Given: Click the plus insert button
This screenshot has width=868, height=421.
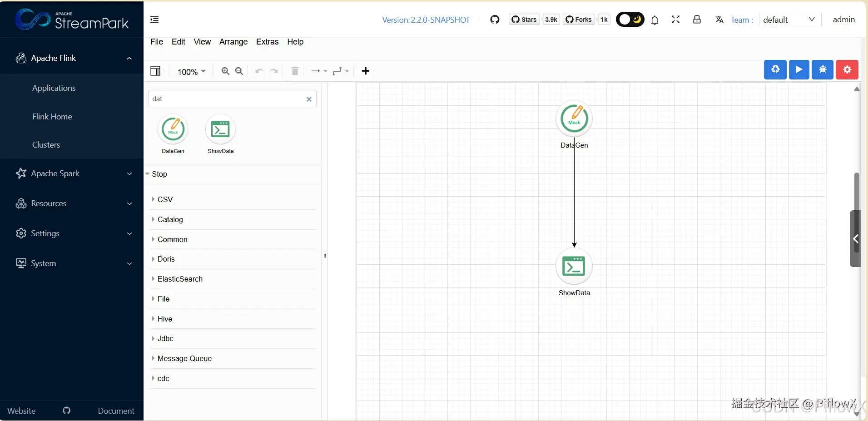Looking at the screenshot, I should [x=366, y=71].
